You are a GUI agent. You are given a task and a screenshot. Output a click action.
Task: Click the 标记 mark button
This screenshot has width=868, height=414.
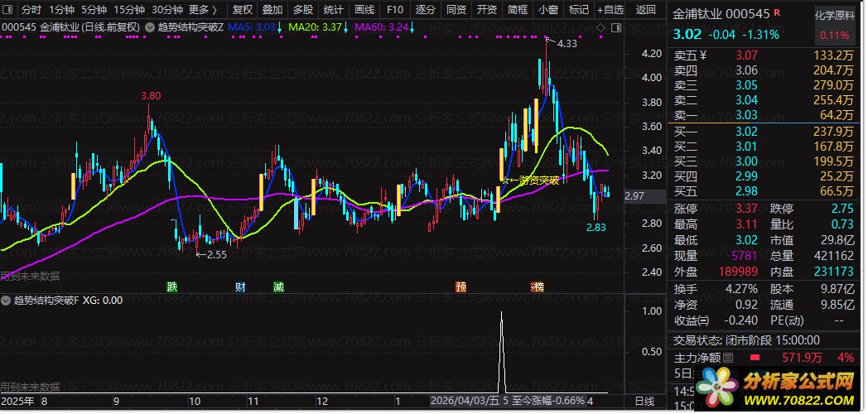pyautogui.click(x=578, y=9)
